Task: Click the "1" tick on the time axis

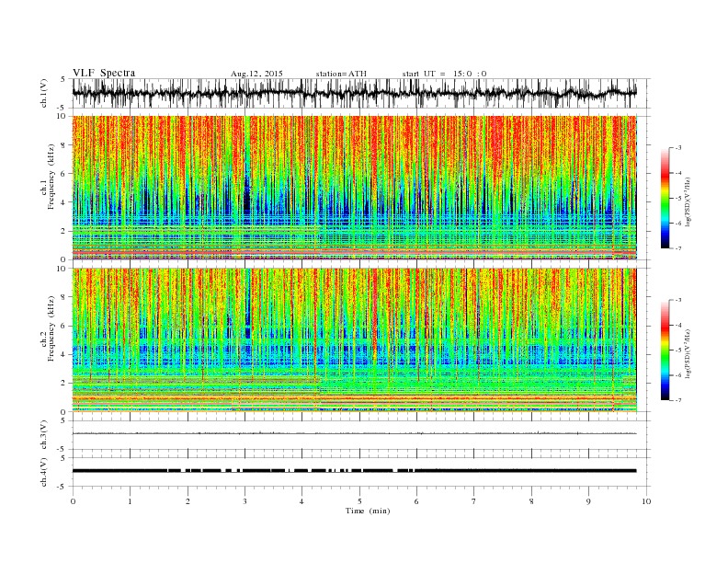Action: coord(130,501)
